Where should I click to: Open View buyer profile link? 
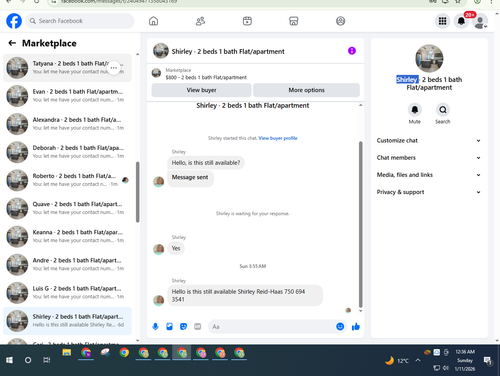(278, 138)
